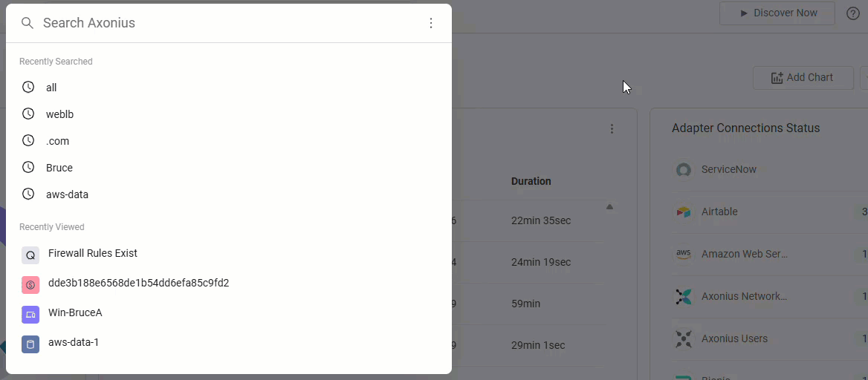868x380 pixels.
Task: Click the Axonius Network adapter icon
Action: pos(684,296)
